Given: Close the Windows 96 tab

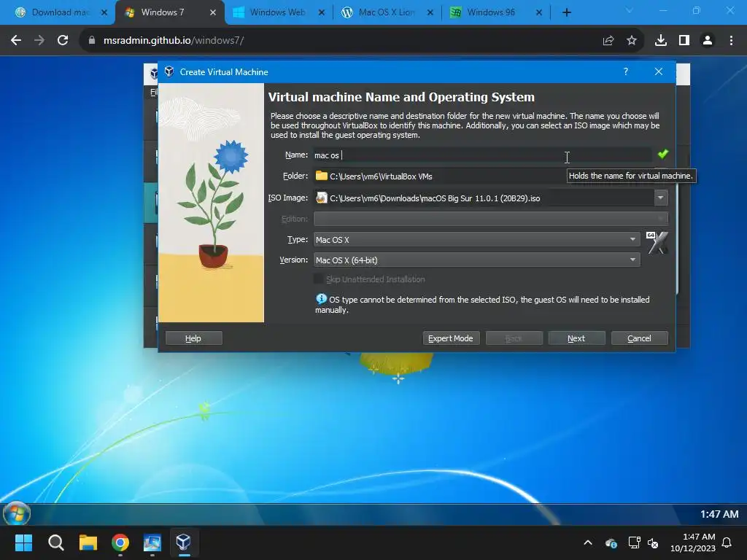Looking at the screenshot, I should click(x=539, y=13).
